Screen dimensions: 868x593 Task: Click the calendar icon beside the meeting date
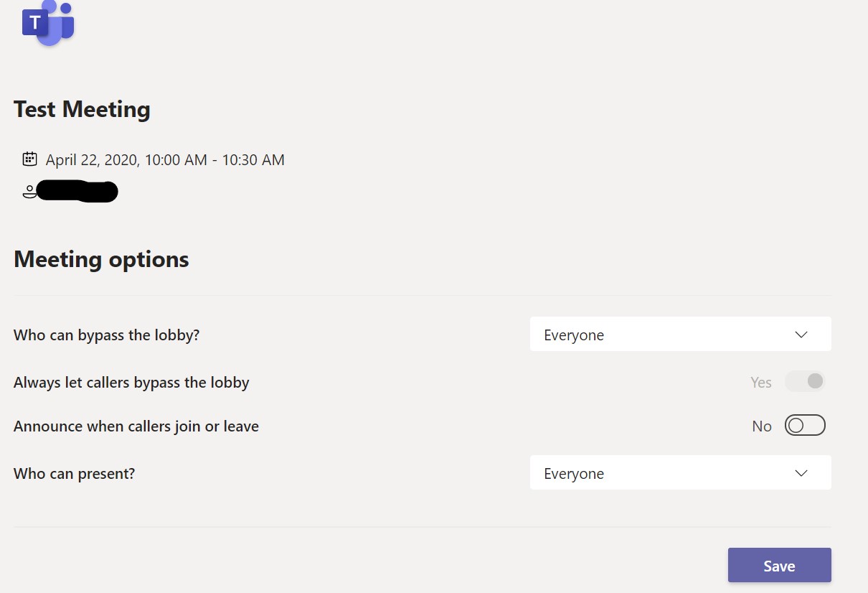[29, 159]
